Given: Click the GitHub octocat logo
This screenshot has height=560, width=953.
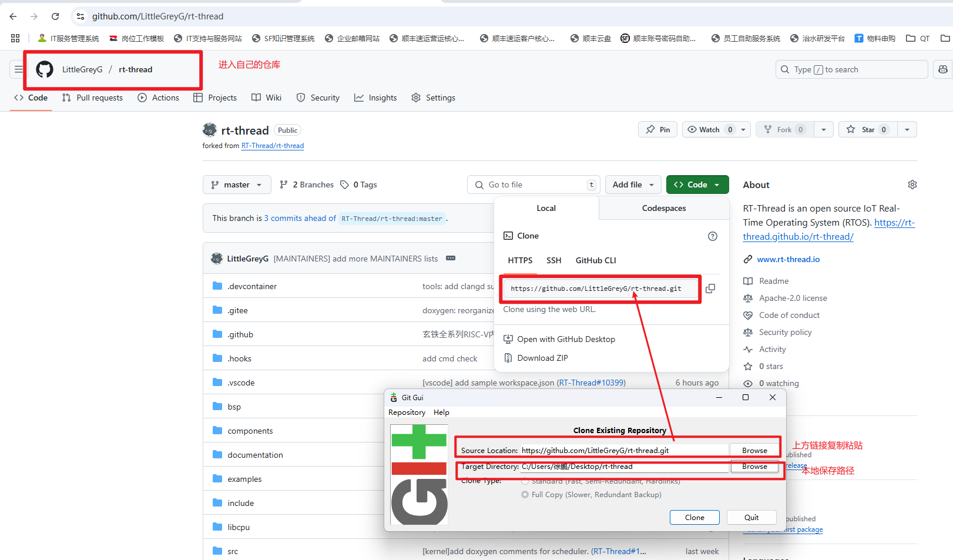Looking at the screenshot, I should 45,69.
